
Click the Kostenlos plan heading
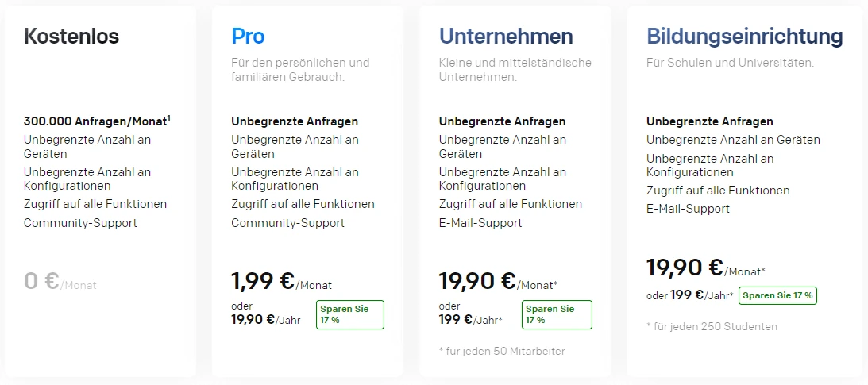coord(71,37)
